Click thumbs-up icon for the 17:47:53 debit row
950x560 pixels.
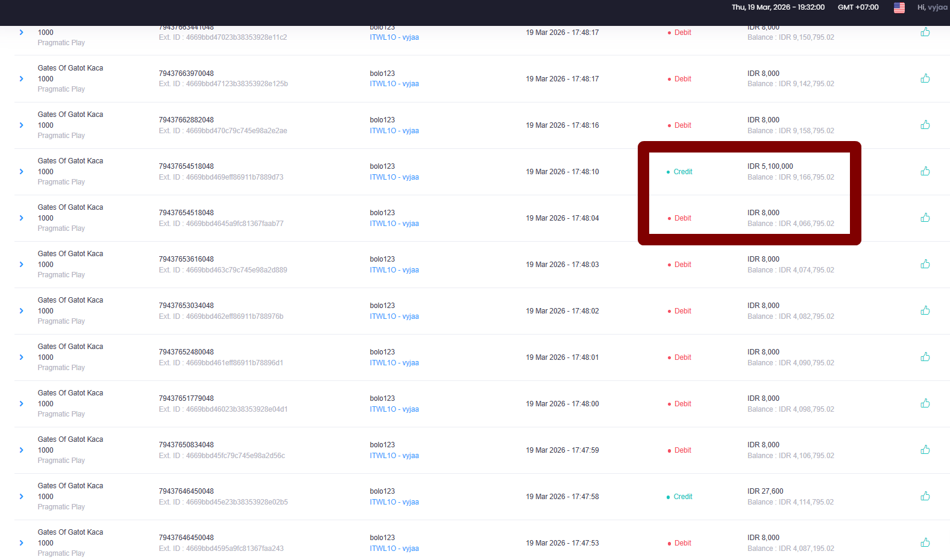(x=925, y=543)
